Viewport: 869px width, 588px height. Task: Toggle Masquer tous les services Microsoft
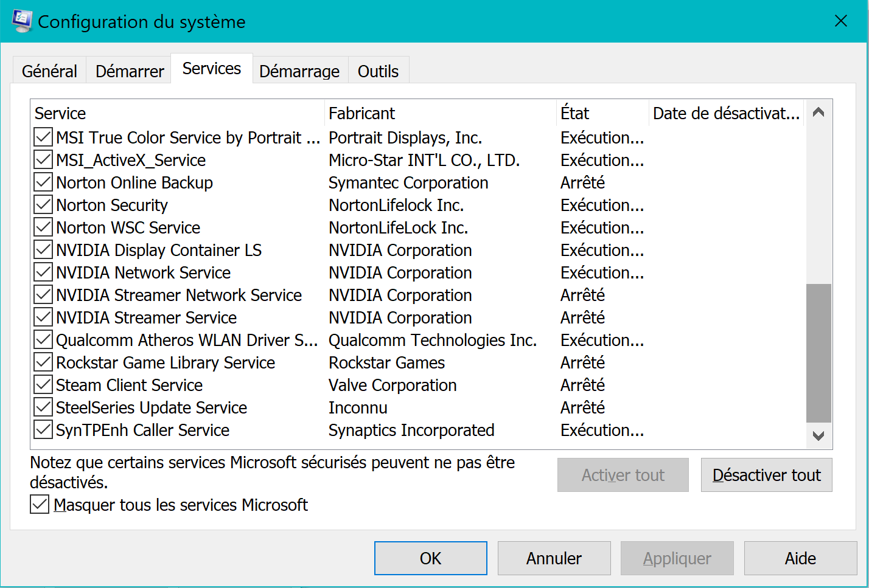click(40, 505)
